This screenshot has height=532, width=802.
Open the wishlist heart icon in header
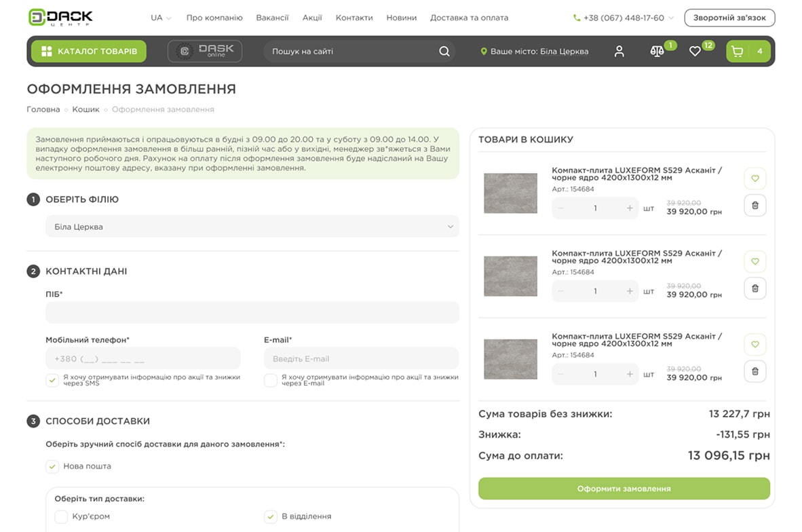[x=695, y=52]
